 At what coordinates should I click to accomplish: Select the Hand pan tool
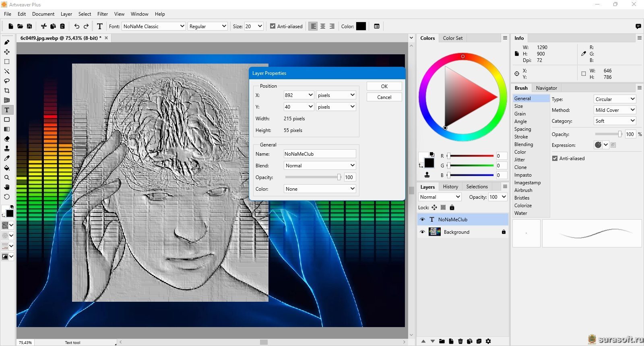pos(7,187)
